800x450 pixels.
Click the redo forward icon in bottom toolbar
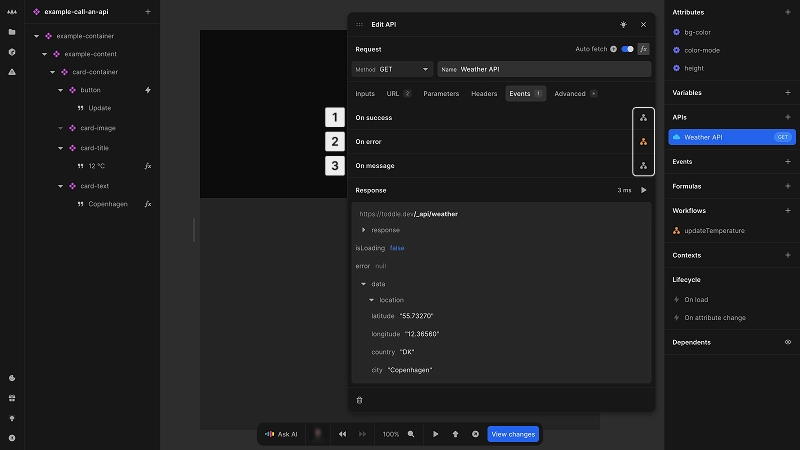coord(362,434)
